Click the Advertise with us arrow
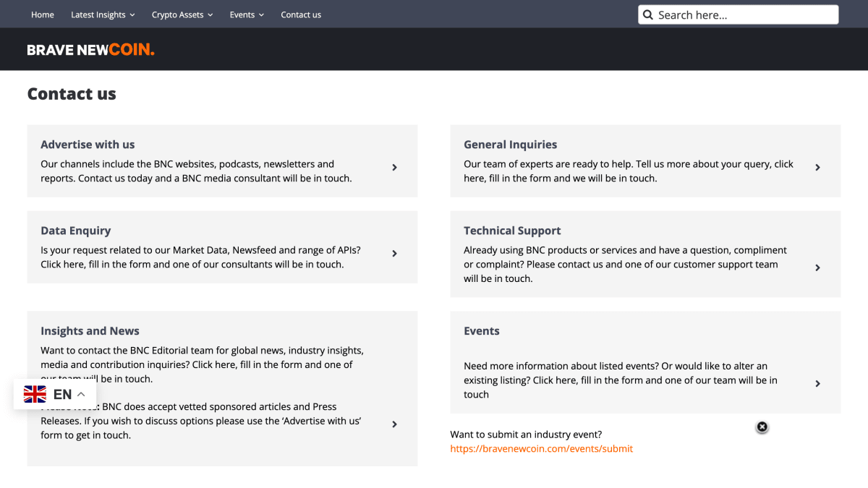The height and width of the screenshot is (488, 868). point(394,167)
